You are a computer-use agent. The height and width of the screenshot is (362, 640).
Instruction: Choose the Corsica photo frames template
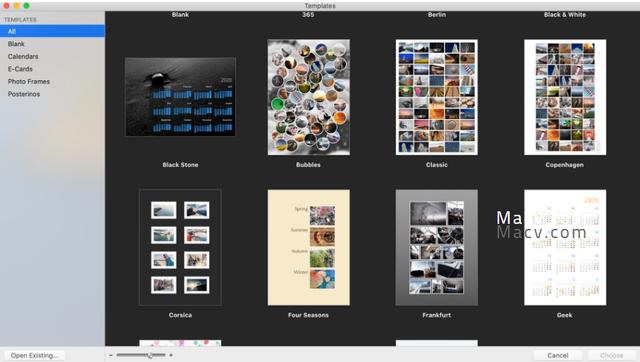click(180, 247)
